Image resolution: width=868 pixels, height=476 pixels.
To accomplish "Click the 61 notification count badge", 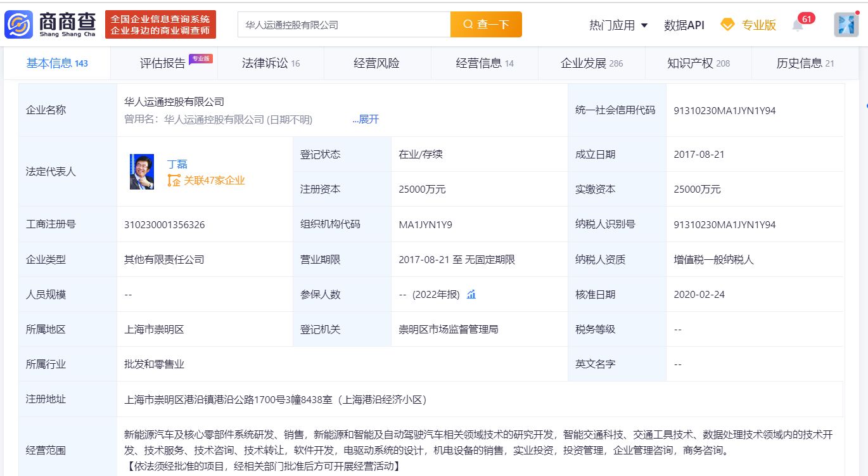I will coord(807,18).
